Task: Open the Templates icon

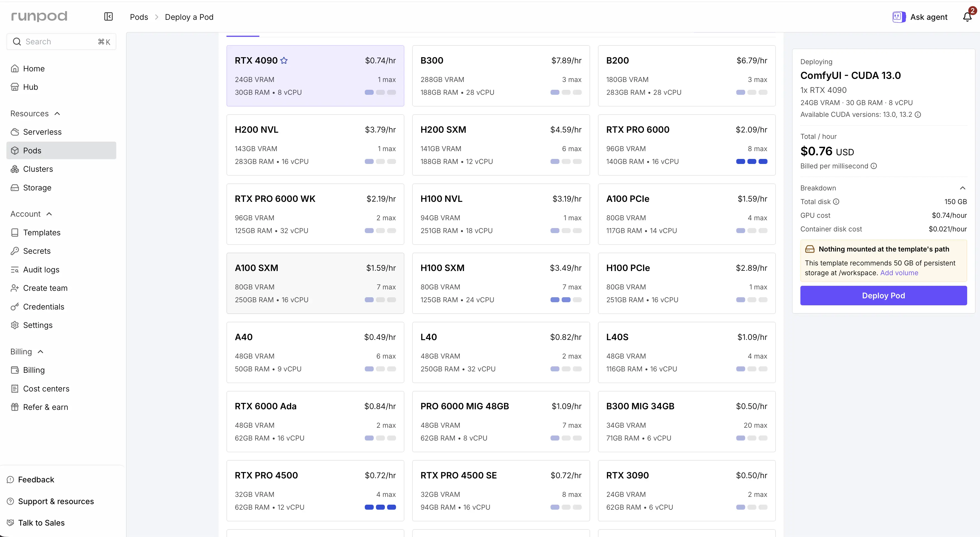Action: pos(15,233)
